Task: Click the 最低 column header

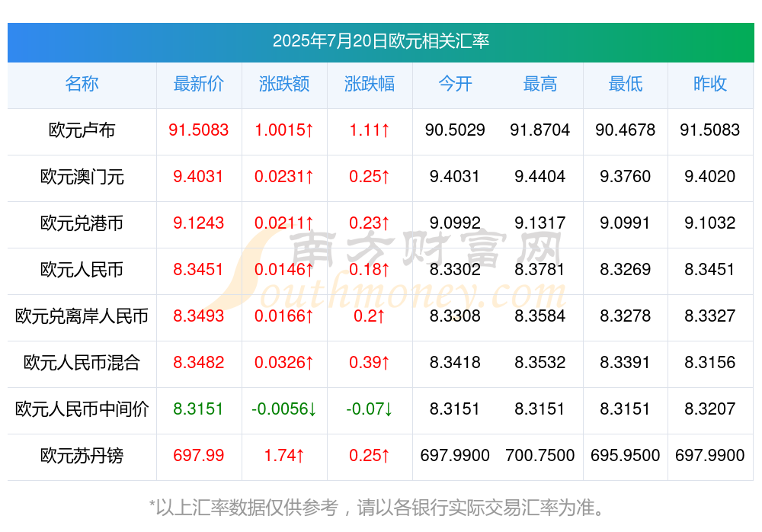Action: (626, 84)
